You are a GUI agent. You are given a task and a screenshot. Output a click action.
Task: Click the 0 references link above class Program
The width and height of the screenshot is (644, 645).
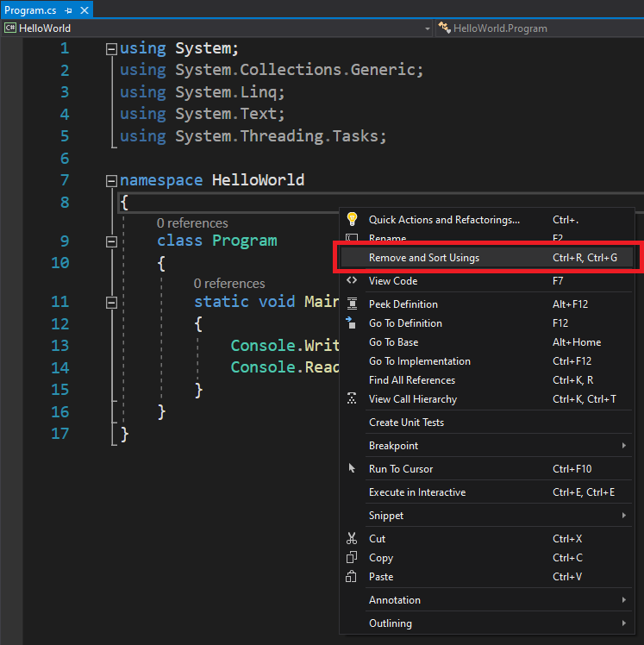pos(192,222)
